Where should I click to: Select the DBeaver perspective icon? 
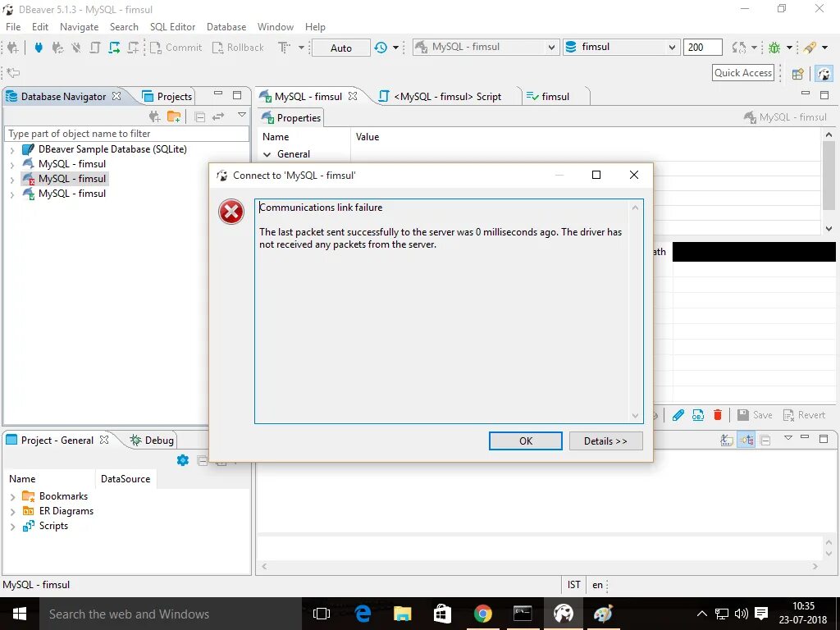824,73
